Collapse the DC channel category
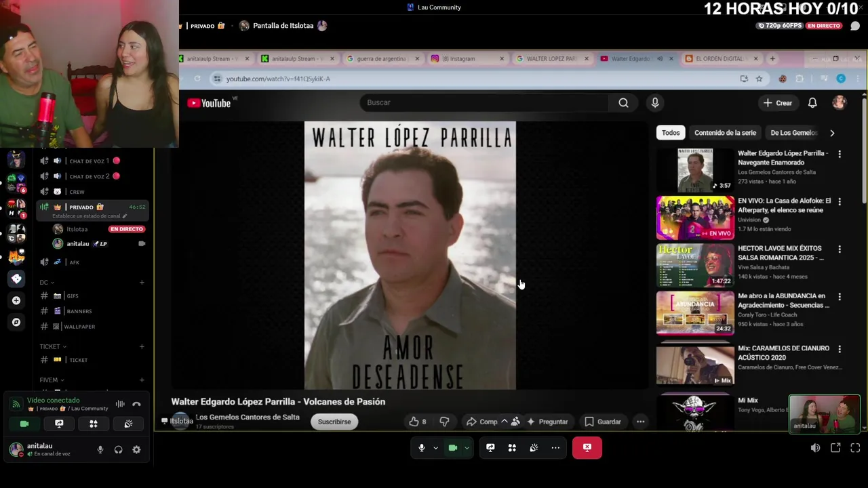The width and height of the screenshot is (868, 488). point(47,283)
